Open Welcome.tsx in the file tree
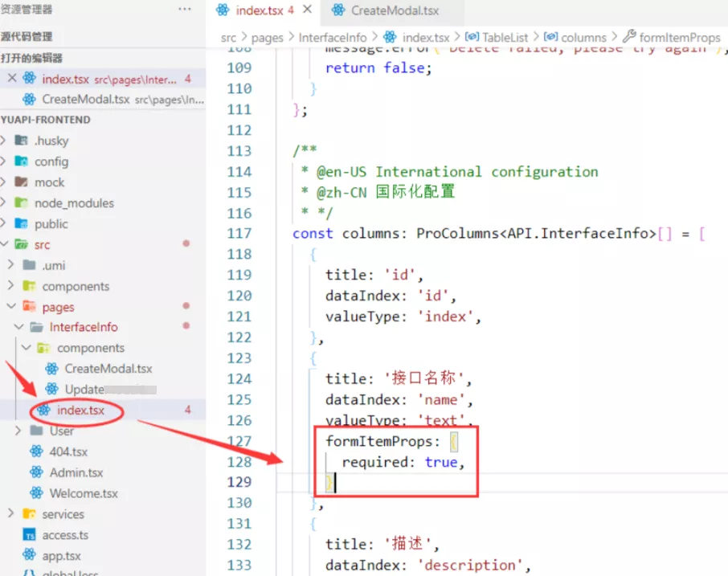728x576 pixels. pos(84,493)
